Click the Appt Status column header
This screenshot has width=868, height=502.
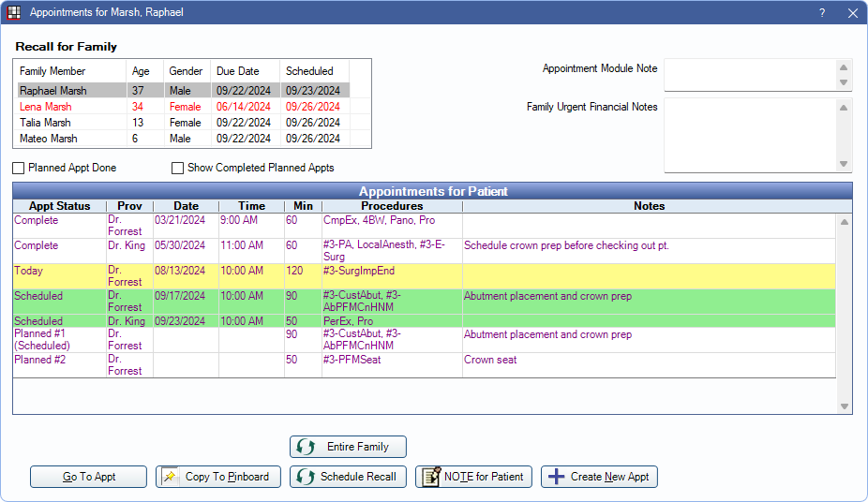tap(59, 206)
